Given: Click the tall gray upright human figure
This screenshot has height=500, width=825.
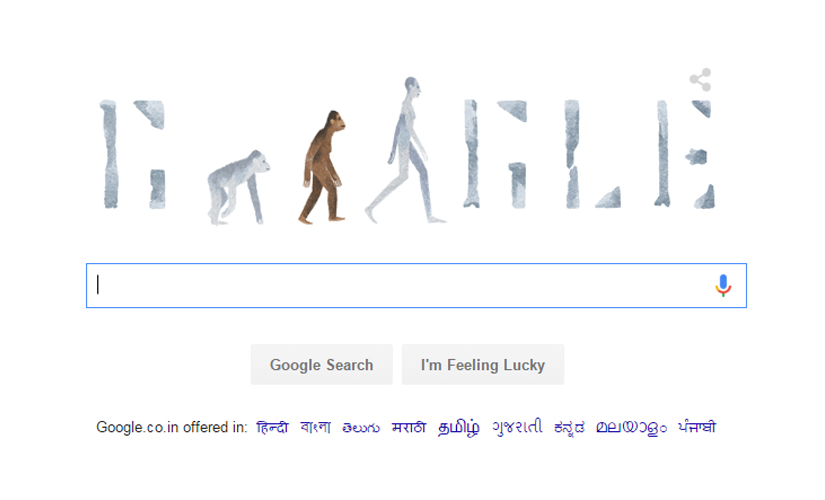Looking at the screenshot, I should (405, 151).
